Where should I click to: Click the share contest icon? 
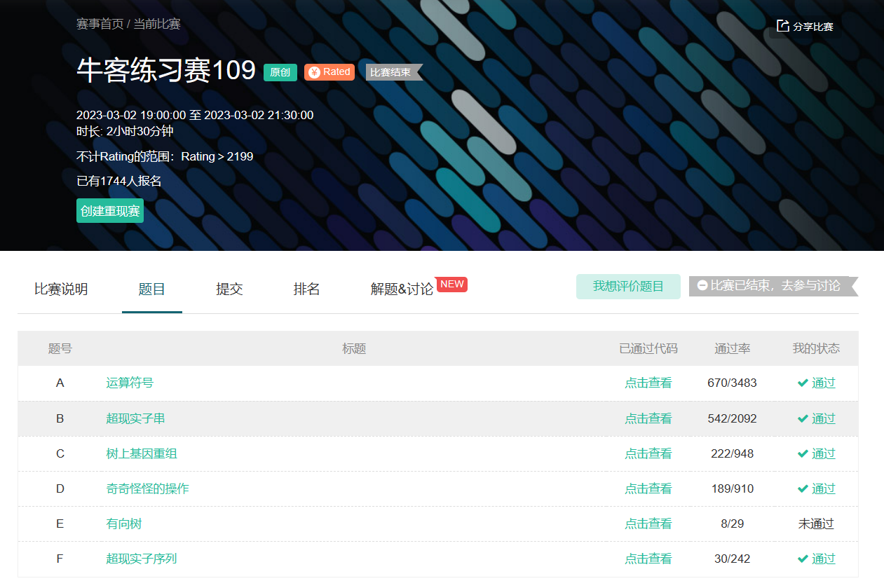(x=783, y=26)
